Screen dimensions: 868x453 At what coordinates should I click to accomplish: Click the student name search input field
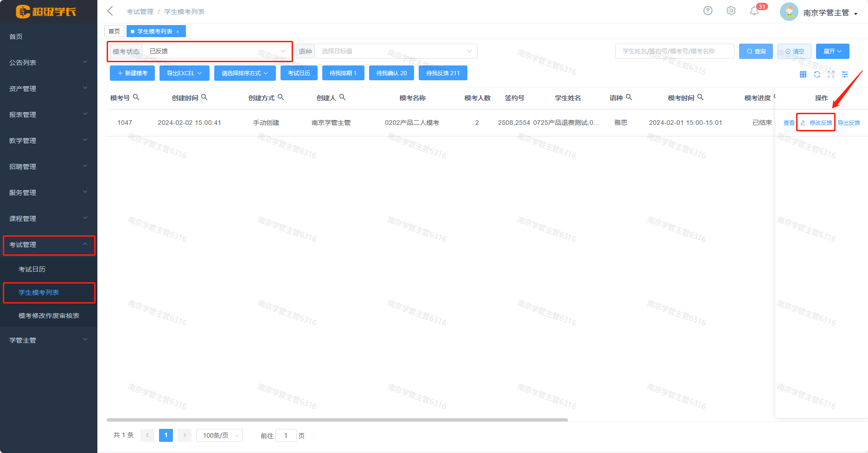[674, 51]
